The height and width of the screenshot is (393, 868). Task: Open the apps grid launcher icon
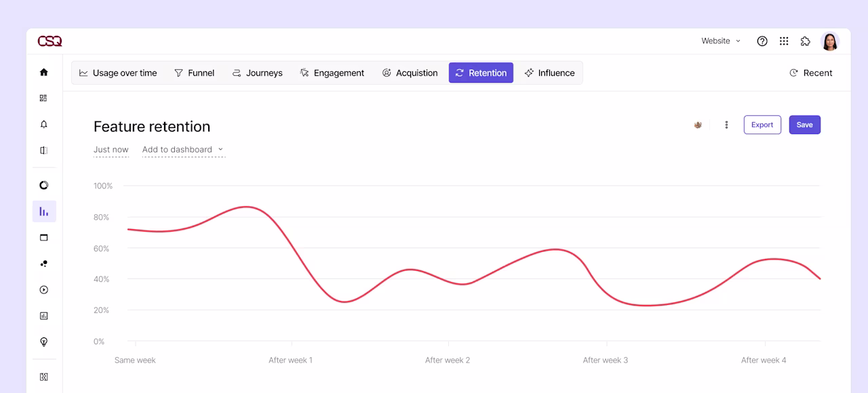[x=784, y=41]
